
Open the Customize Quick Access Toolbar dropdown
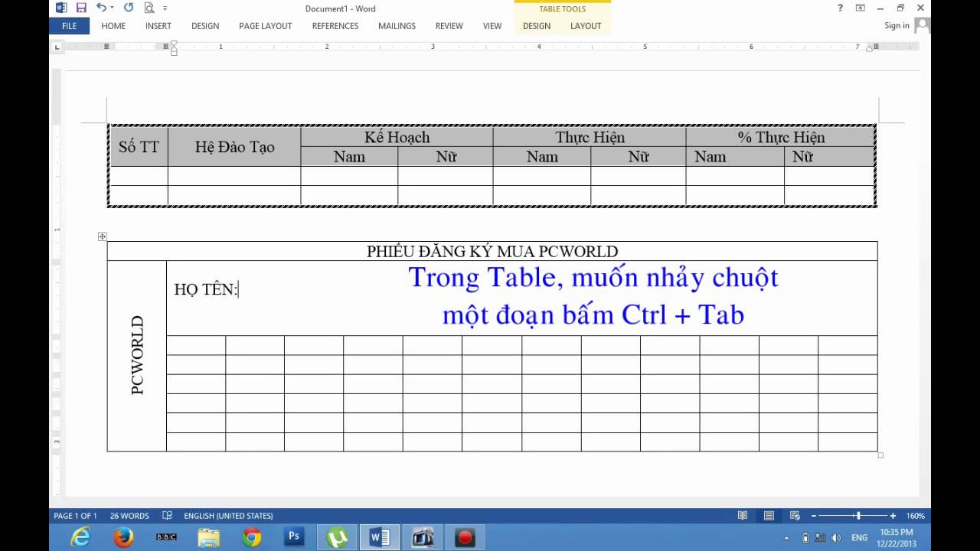[165, 9]
